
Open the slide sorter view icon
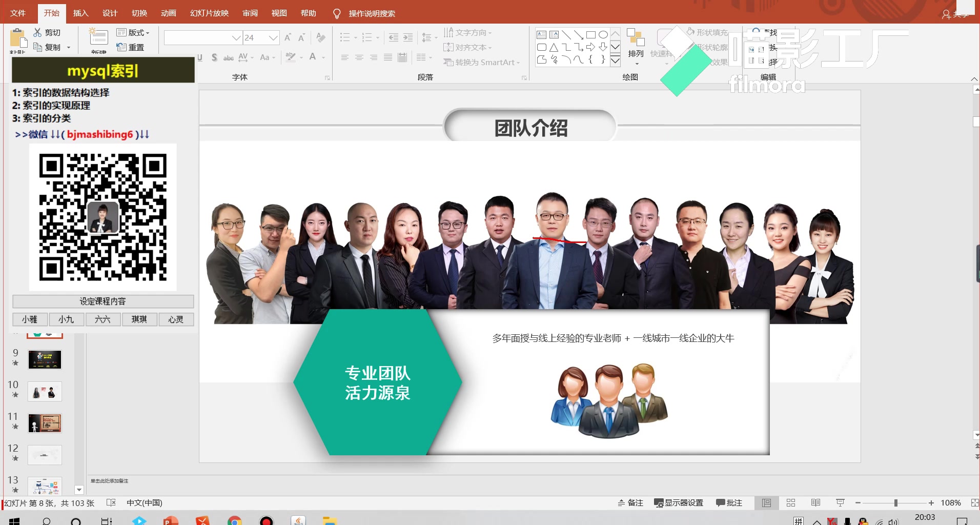[x=791, y=503]
